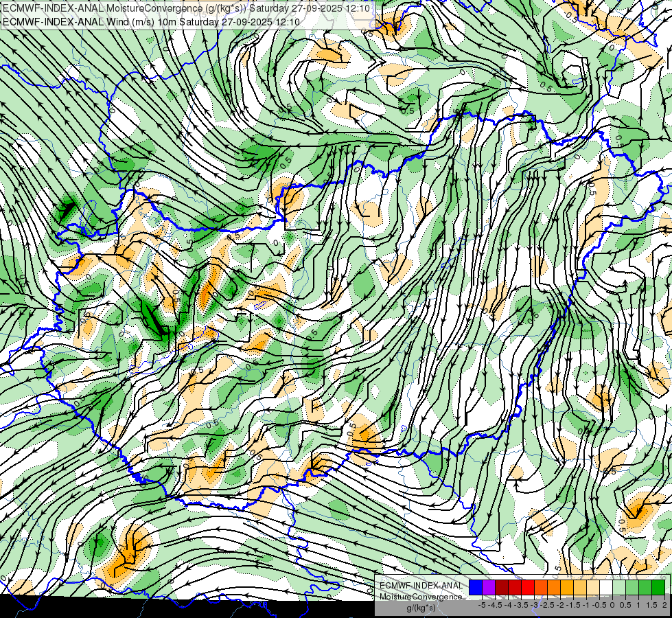Click the legend's MoistureConvergence label

point(421,597)
